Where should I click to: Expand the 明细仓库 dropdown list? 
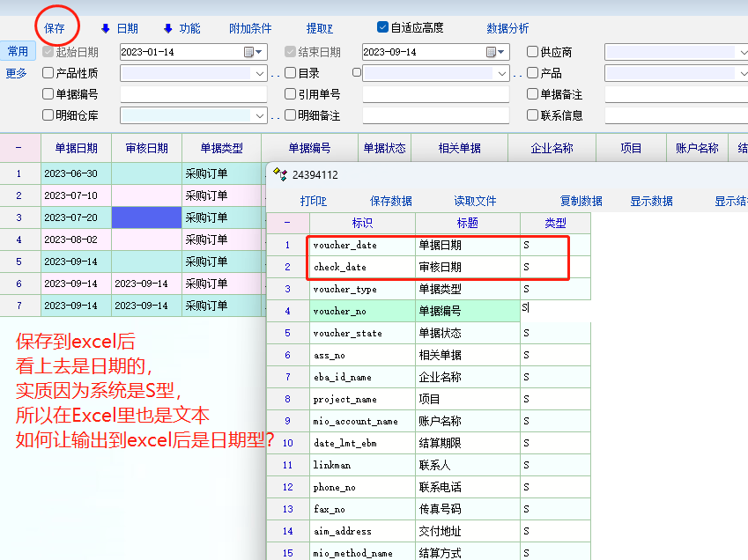(259, 115)
